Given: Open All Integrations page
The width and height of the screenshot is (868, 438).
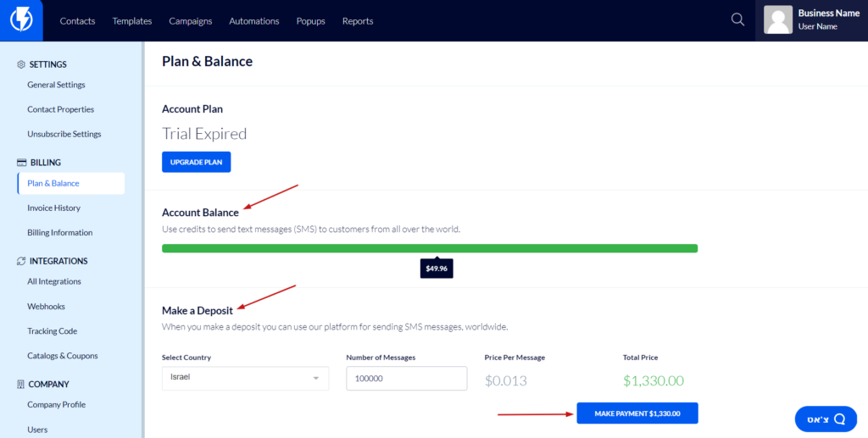Looking at the screenshot, I should pos(54,281).
